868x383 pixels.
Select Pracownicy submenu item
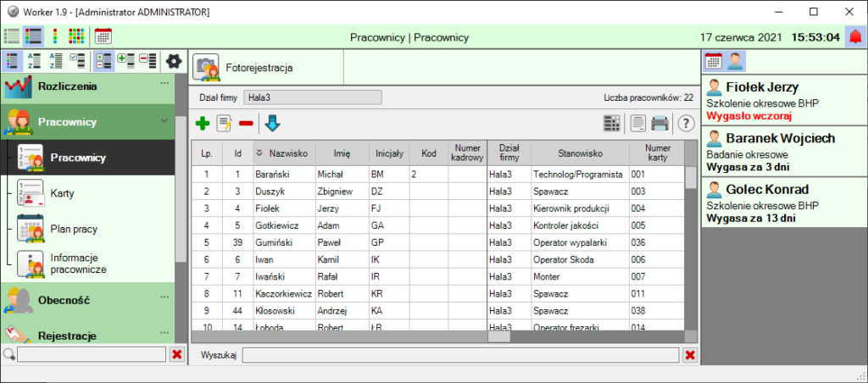[88, 158]
